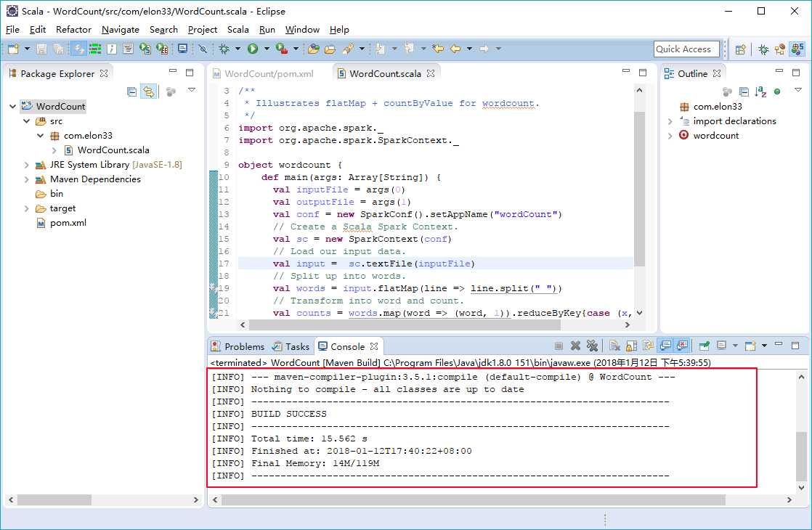Switch to the Scala perspective icon
This screenshot has height=530, width=812.
(x=797, y=49)
